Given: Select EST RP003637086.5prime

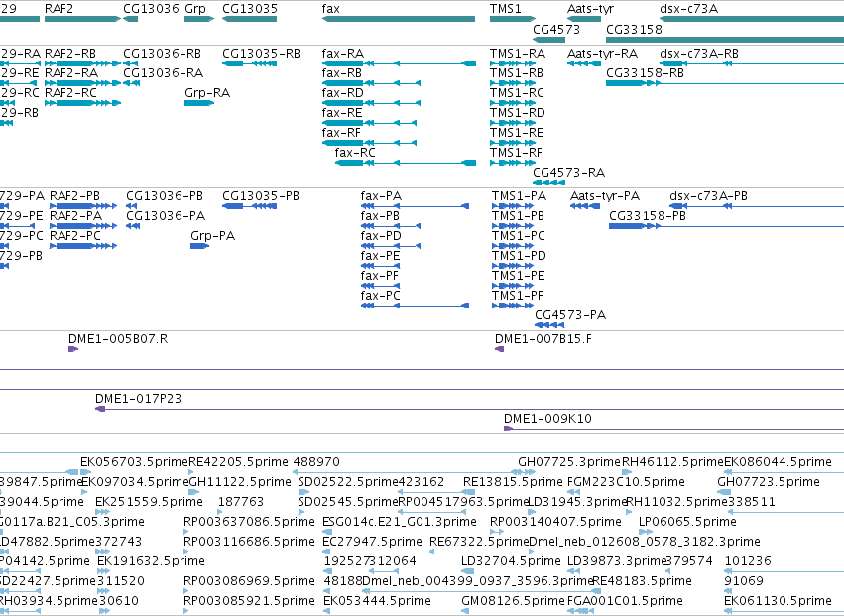Looking at the screenshot, I should click(x=249, y=522).
